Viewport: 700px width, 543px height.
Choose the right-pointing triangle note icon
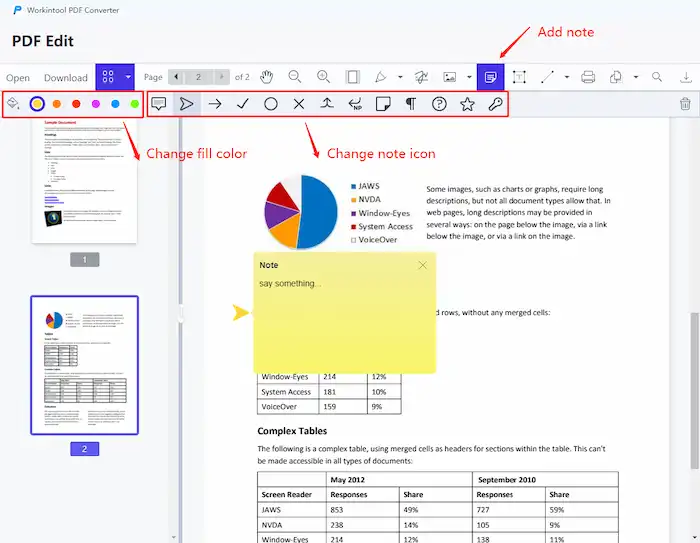187,104
